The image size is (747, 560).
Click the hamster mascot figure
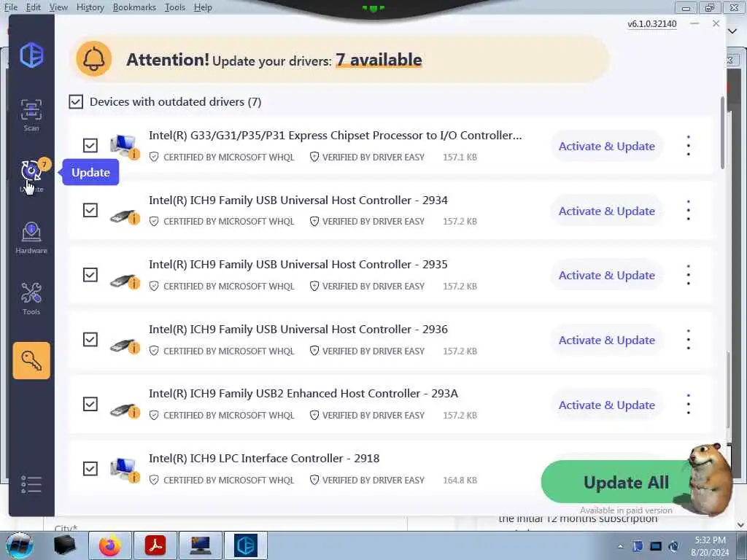710,478
